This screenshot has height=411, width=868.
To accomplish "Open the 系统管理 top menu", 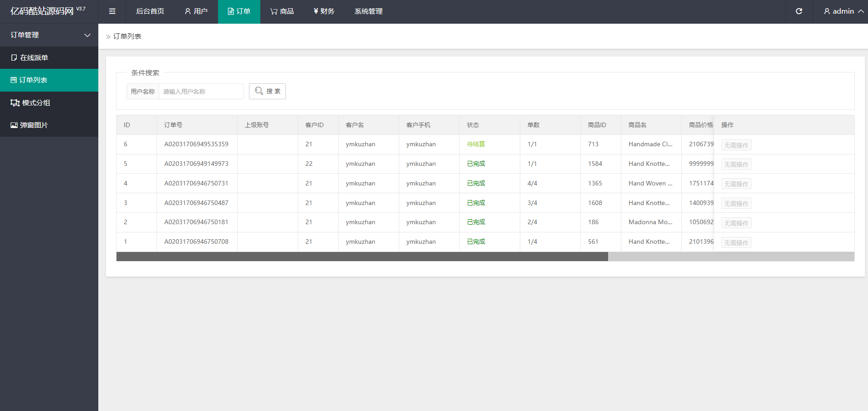I will click(369, 11).
